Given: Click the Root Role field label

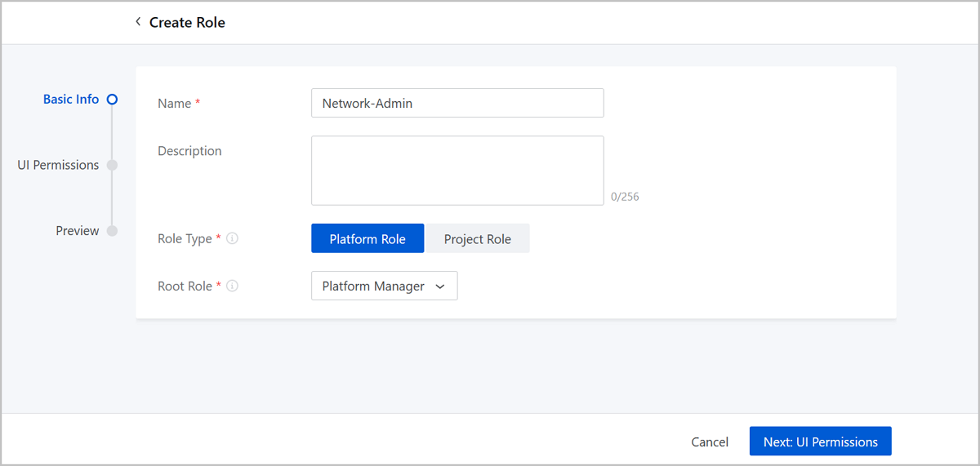Looking at the screenshot, I should [x=185, y=286].
